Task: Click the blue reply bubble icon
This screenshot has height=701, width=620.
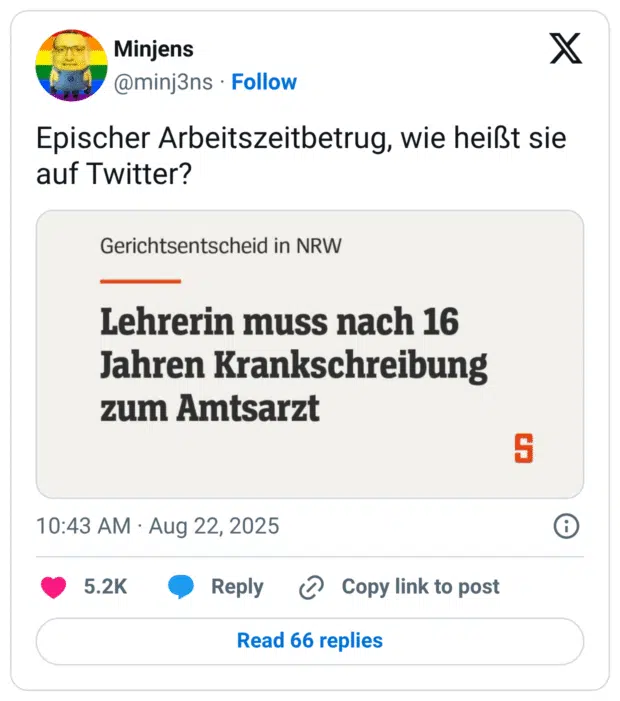Action: [x=181, y=587]
